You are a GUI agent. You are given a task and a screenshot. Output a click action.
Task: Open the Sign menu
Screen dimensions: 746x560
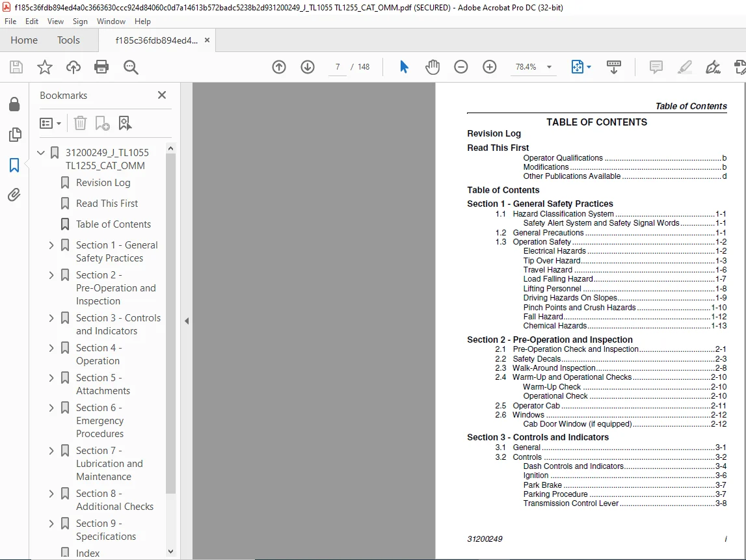pyautogui.click(x=80, y=21)
